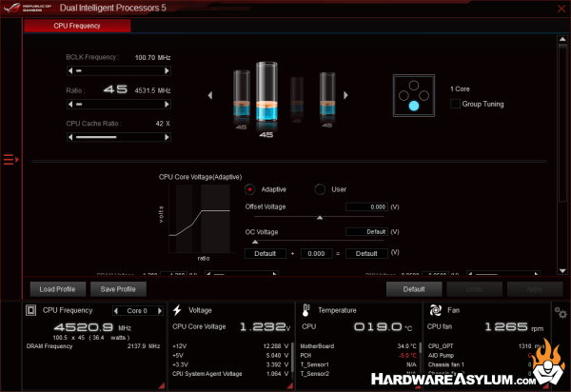Click the CPU fan 1265 rpm reading

click(514, 327)
